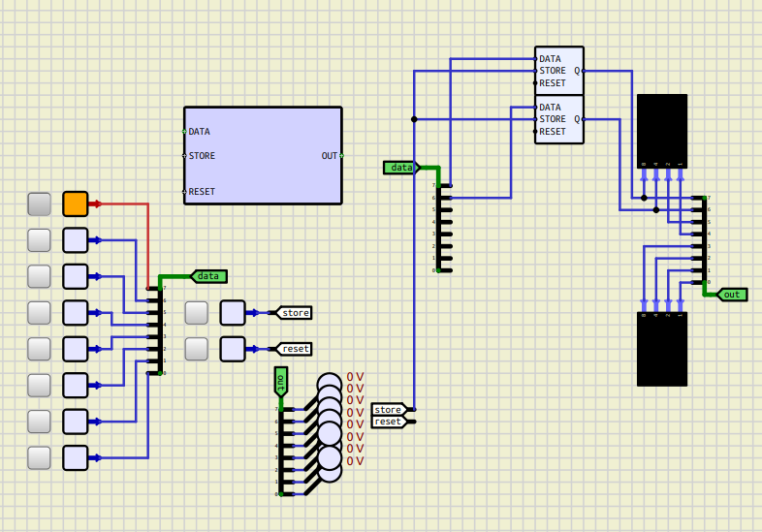Click the green out tunnel on right side

click(x=732, y=295)
